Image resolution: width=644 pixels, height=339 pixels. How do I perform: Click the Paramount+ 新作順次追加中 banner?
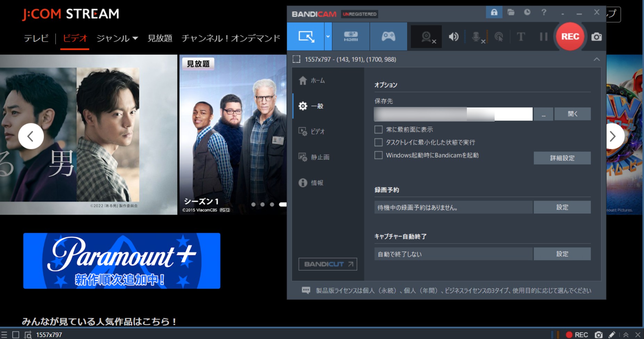pyautogui.click(x=122, y=261)
